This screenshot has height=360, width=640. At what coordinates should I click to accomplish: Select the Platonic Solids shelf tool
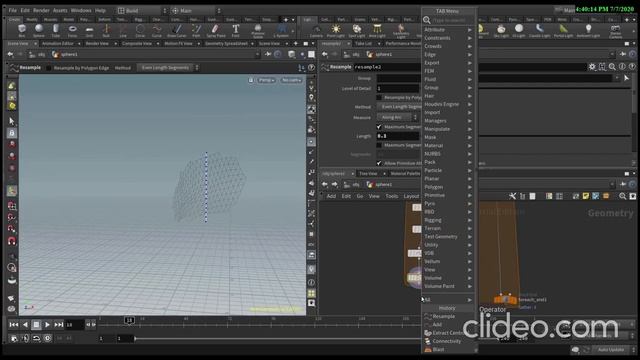(258, 30)
